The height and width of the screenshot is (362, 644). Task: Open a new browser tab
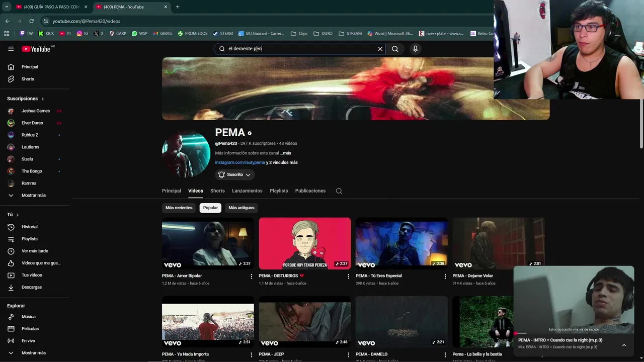coord(178,7)
